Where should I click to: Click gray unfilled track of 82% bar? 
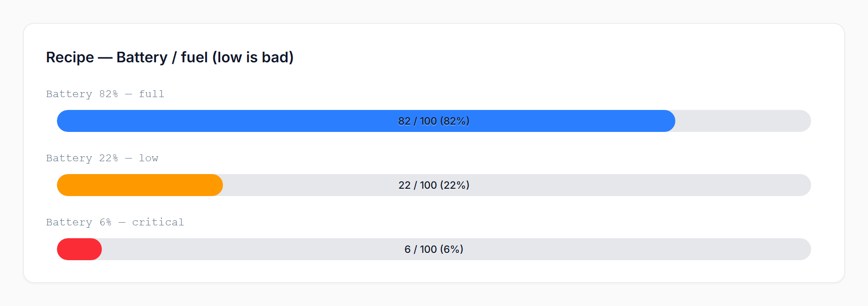coord(743,121)
